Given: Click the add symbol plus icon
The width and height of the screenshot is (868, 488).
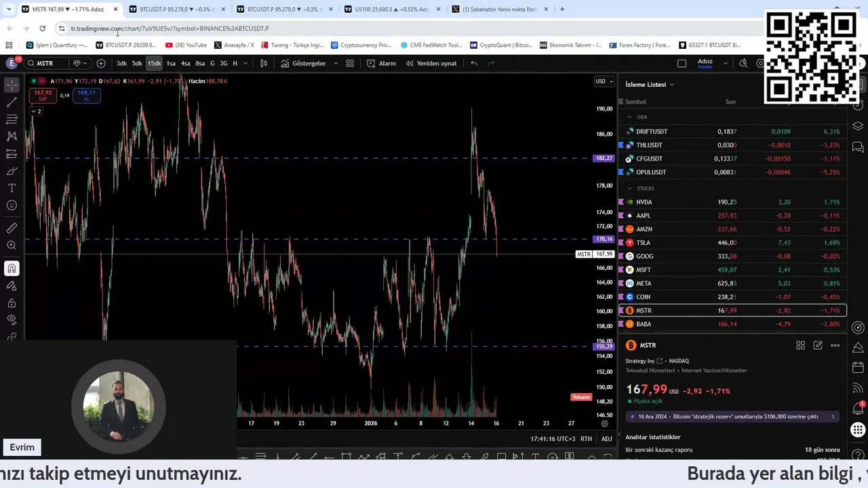Looking at the screenshot, I should point(101,63).
